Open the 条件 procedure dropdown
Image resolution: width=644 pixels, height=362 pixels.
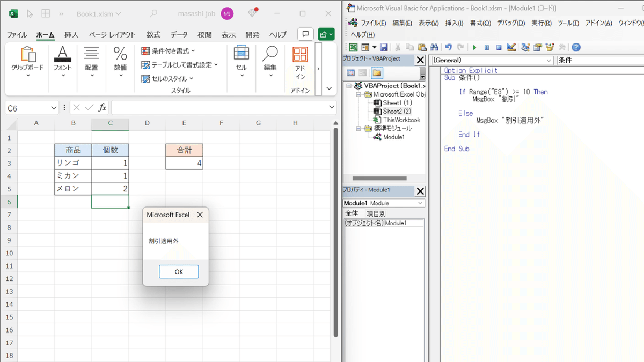[600, 60]
